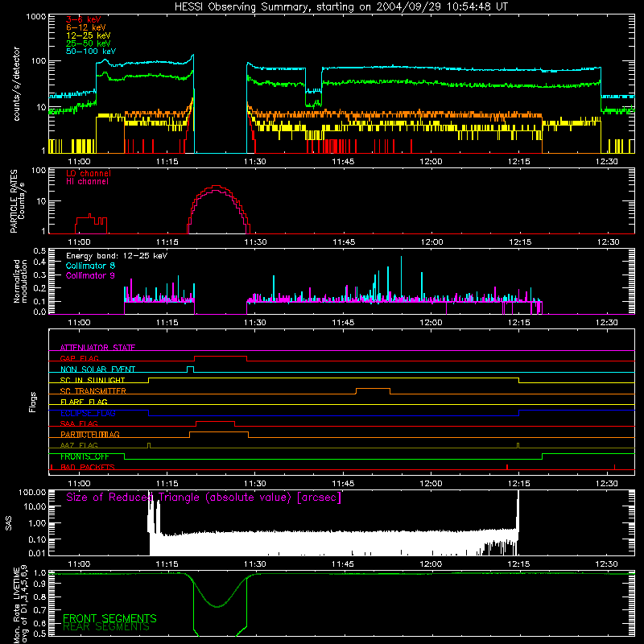Click the HESSI Observing Summary plot title

341,7
